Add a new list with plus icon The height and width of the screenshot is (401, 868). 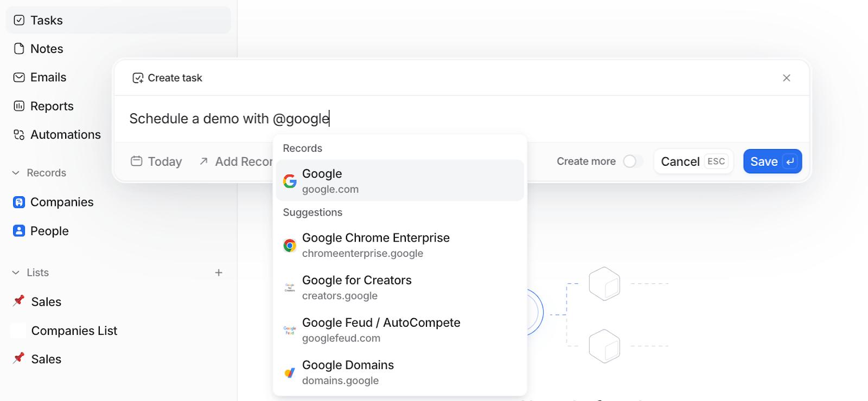[x=219, y=273]
